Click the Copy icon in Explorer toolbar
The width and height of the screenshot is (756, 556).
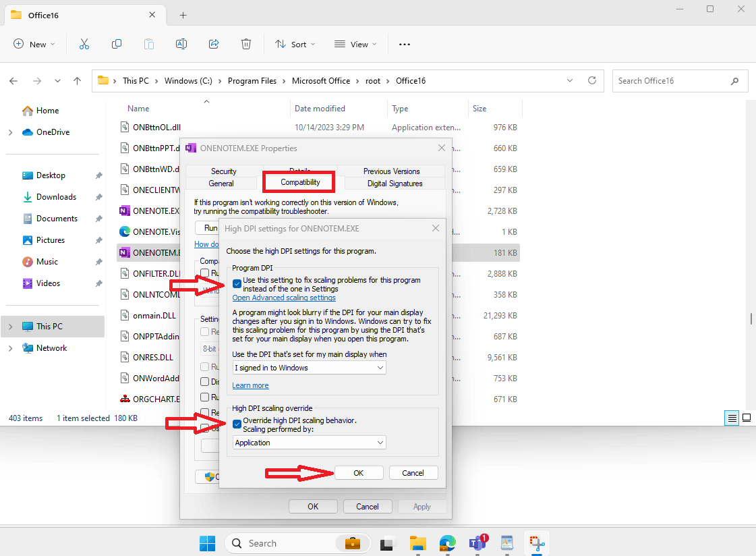click(117, 45)
